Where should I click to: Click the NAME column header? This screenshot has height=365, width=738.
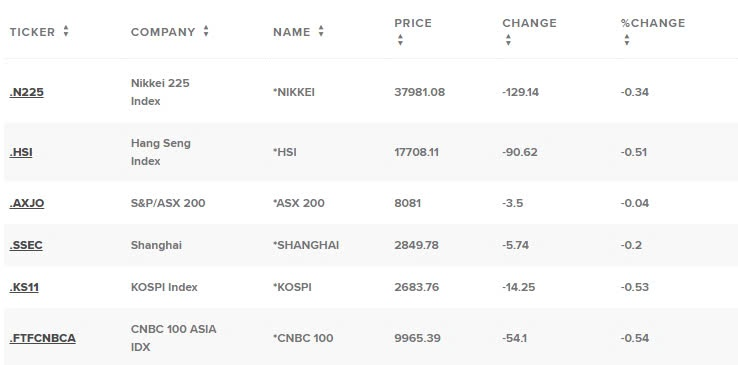pyautogui.click(x=292, y=32)
